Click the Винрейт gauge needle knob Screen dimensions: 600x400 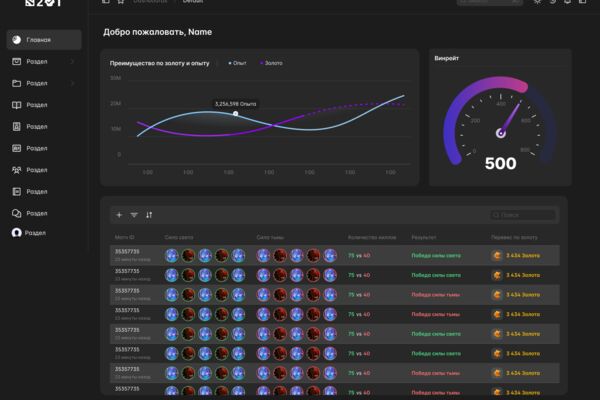click(x=501, y=133)
